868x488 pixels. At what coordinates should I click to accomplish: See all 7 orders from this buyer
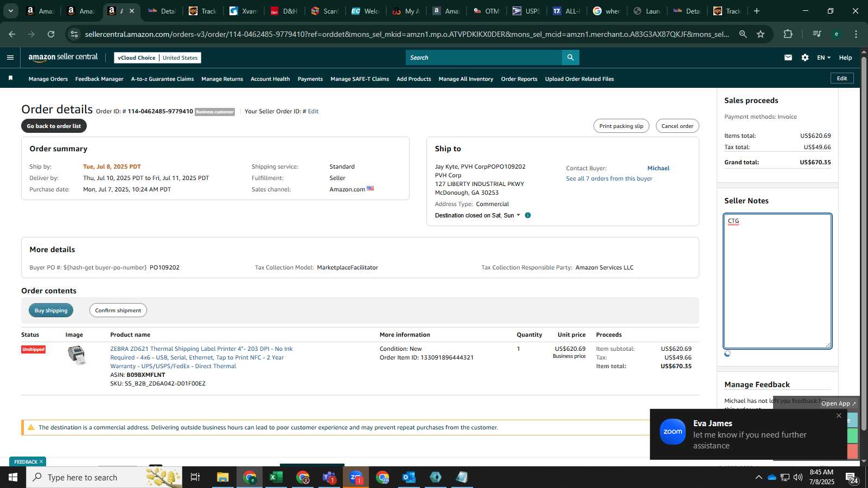[x=609, y=178]
